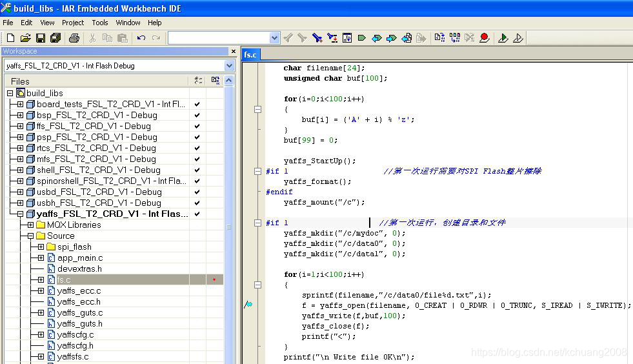
Task: Select devextras.h in the file tree
Action: click(79, 268)
